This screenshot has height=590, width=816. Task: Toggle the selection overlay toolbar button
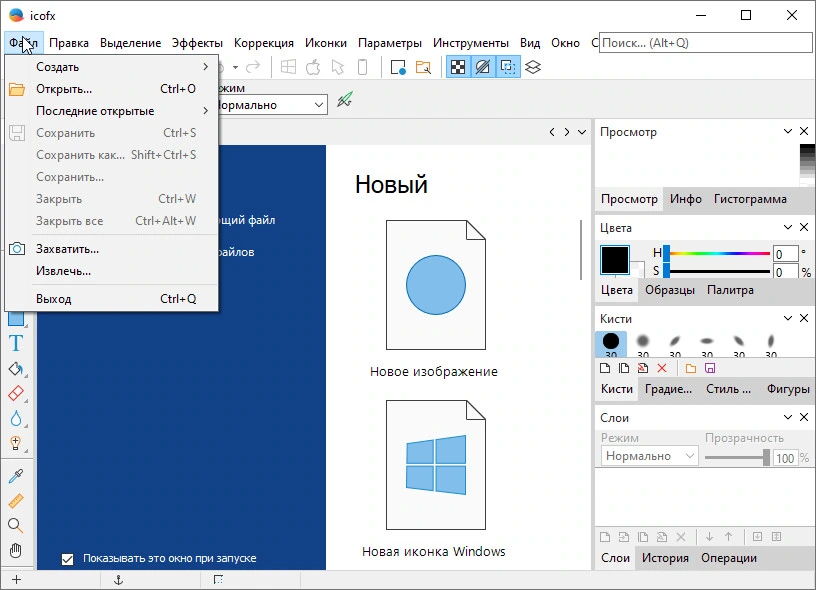pyautogui.click(x=508, y=67)
